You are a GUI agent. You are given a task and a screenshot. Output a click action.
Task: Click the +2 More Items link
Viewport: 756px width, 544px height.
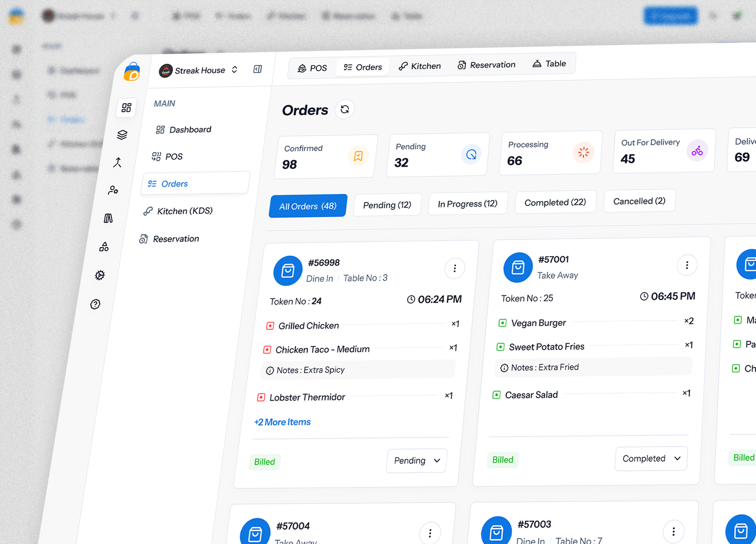(x=282, y=422)
